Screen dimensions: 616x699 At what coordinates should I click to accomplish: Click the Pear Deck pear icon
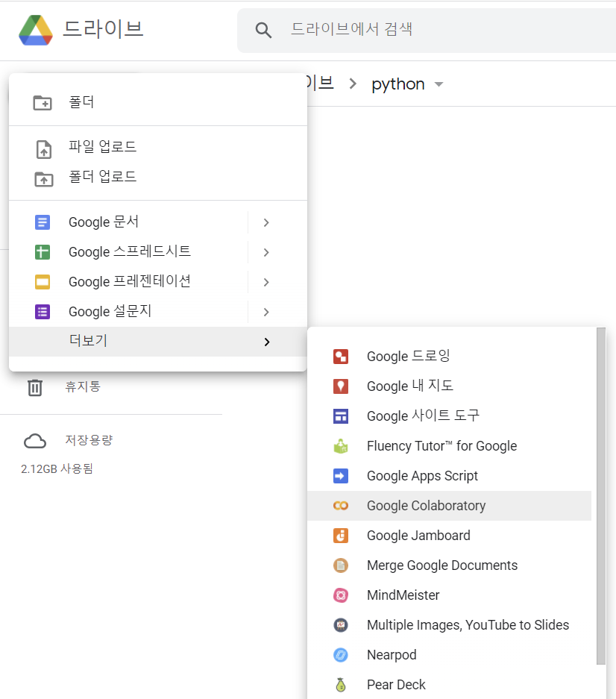[x=341, y=685]
